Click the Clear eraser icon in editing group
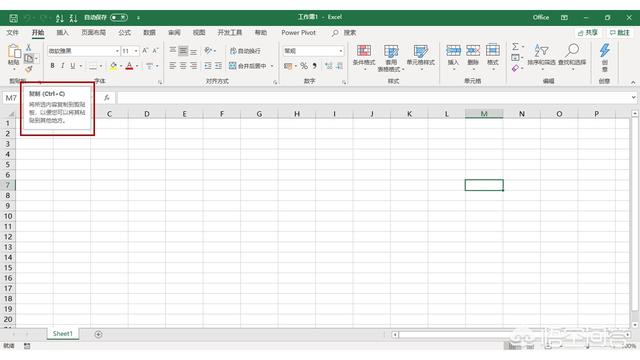 pyautogui.click(x=516, y=68)
